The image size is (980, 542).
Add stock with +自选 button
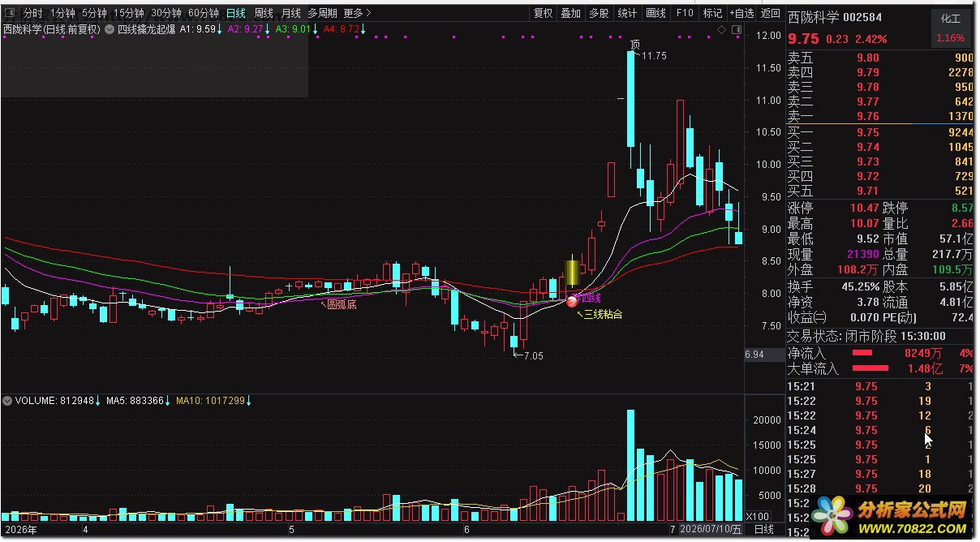[x=741, y=13]
